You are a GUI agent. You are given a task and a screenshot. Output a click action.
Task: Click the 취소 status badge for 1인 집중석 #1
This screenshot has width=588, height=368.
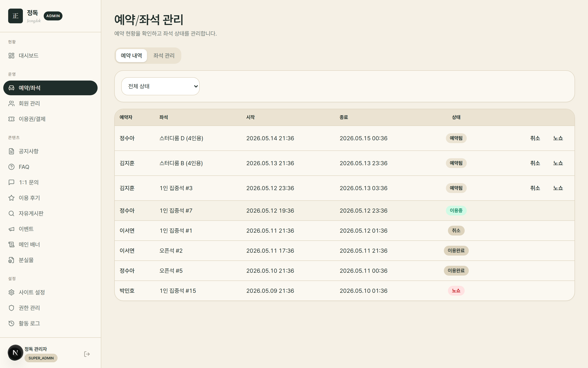[456, 230]
